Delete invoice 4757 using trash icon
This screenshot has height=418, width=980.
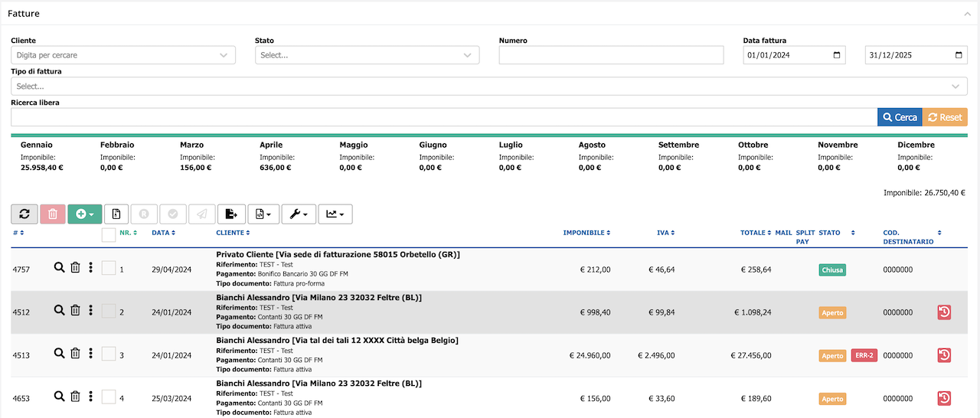coord(75,267)
